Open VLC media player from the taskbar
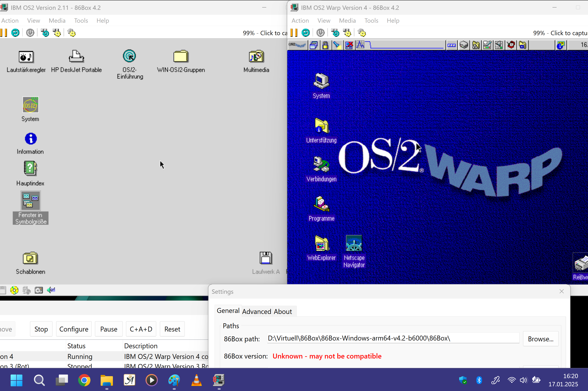 coord(196,380)
